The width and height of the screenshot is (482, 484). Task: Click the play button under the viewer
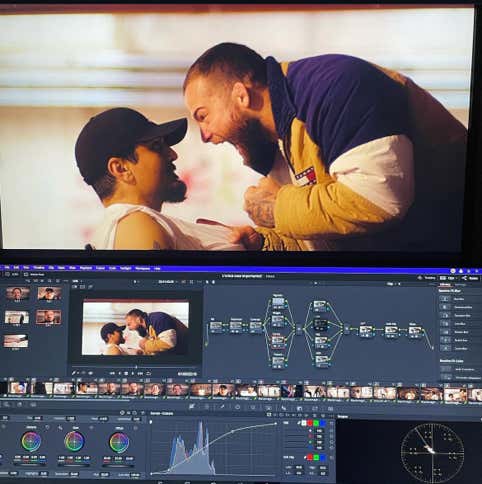tap(133, 374)
